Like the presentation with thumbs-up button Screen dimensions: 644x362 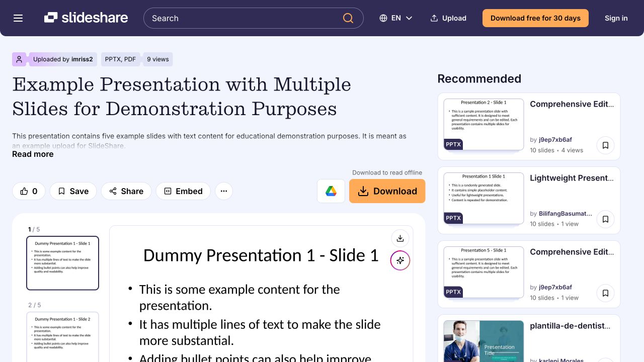coord(29,191)
